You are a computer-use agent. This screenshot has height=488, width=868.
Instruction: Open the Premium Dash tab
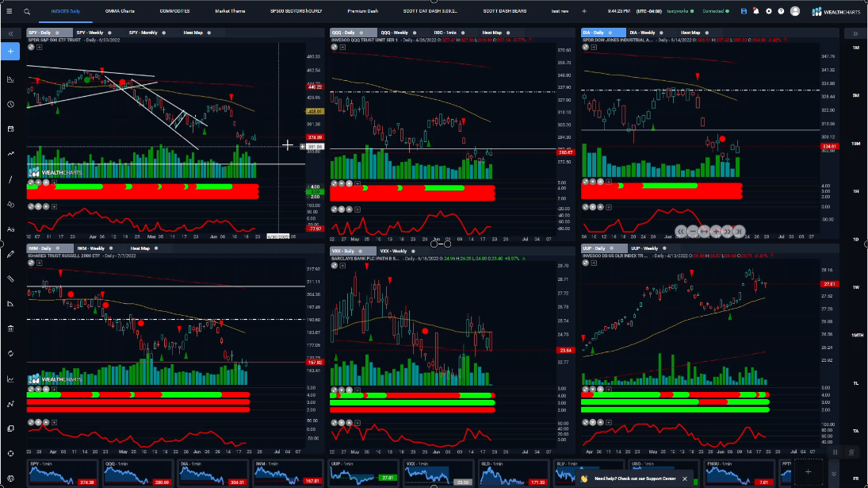point(362,11)
